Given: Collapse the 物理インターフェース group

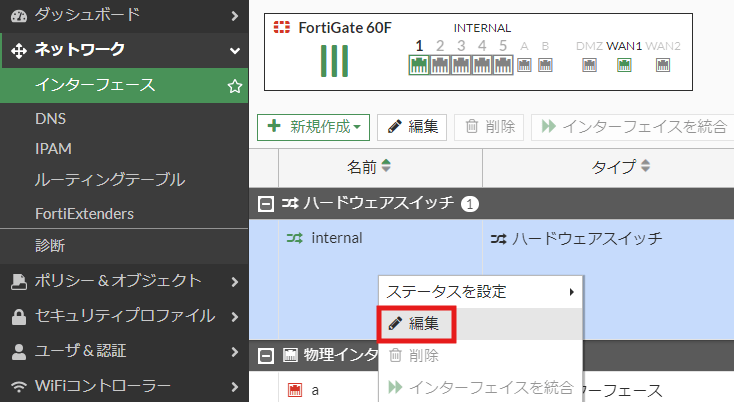Looking at the screenshot, I should 266,356.
